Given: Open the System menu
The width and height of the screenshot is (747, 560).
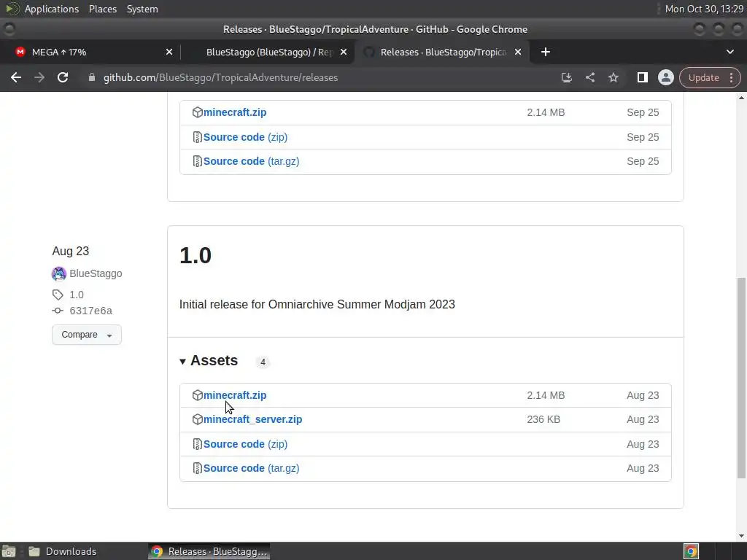Looking at the screenshot, I should click(142, 9).
